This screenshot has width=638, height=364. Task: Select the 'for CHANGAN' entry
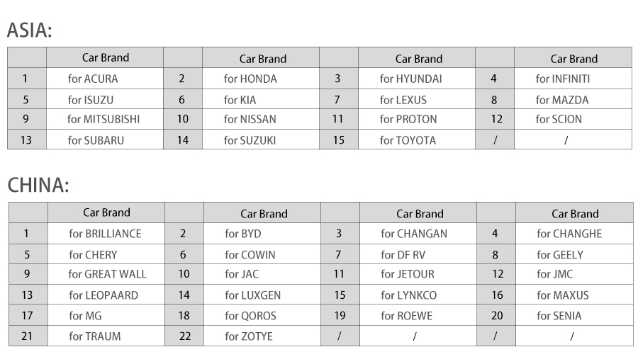[x=418, y=234]
